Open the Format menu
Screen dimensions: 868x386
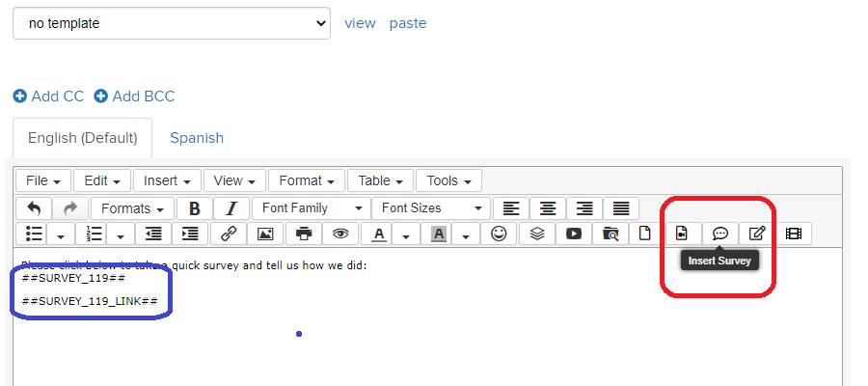pos(307,181)
